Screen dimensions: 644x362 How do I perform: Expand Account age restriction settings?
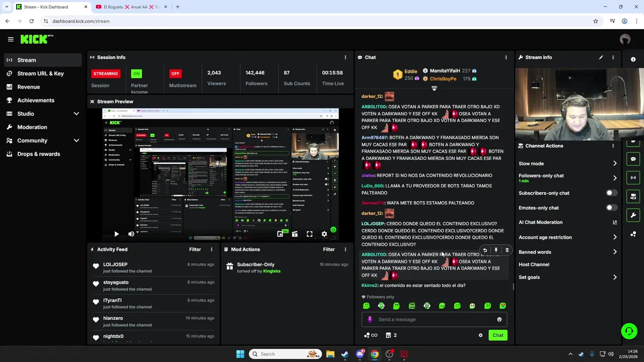tap(615, 237)
